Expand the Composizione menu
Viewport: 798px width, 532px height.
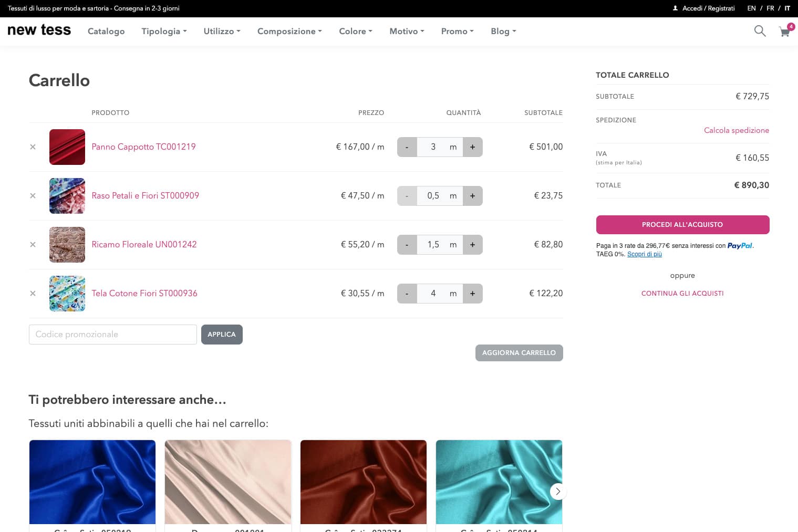click(289, 32)
